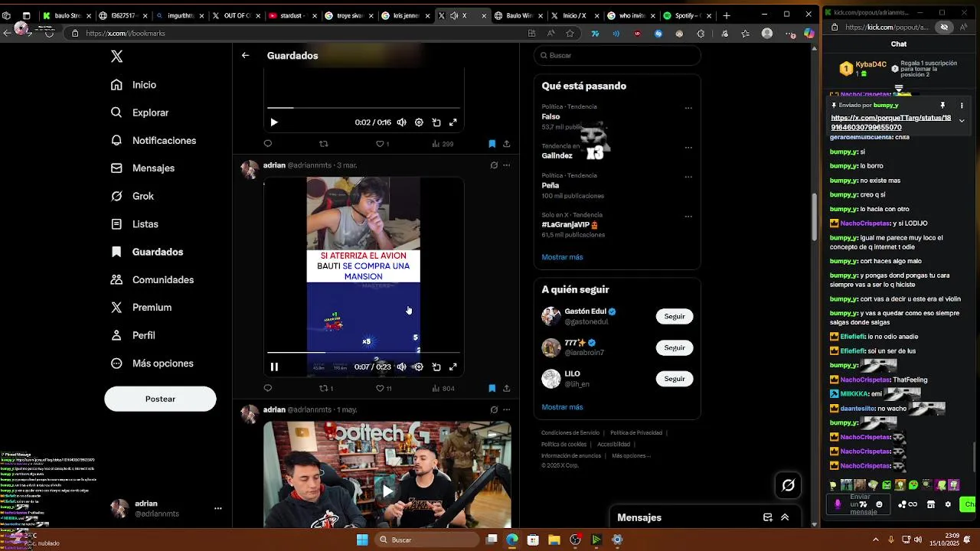Screen dimensions: 980x551
Task: Open settings gear of the avion video
Action: 419,367
